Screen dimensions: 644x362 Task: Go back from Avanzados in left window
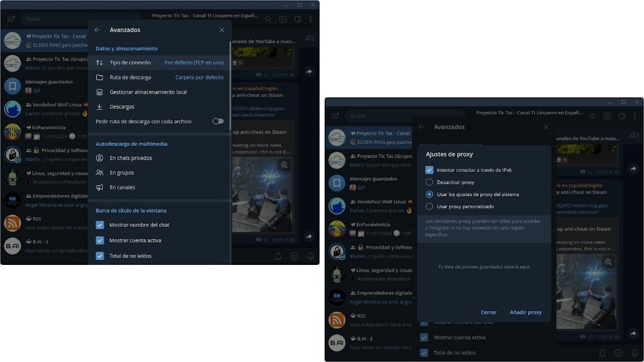tap(97, 30)
